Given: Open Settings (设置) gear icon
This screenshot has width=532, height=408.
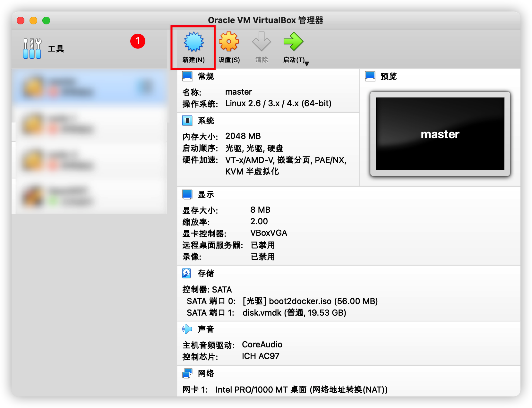Looking at the screenshot, I should point(229,42).
